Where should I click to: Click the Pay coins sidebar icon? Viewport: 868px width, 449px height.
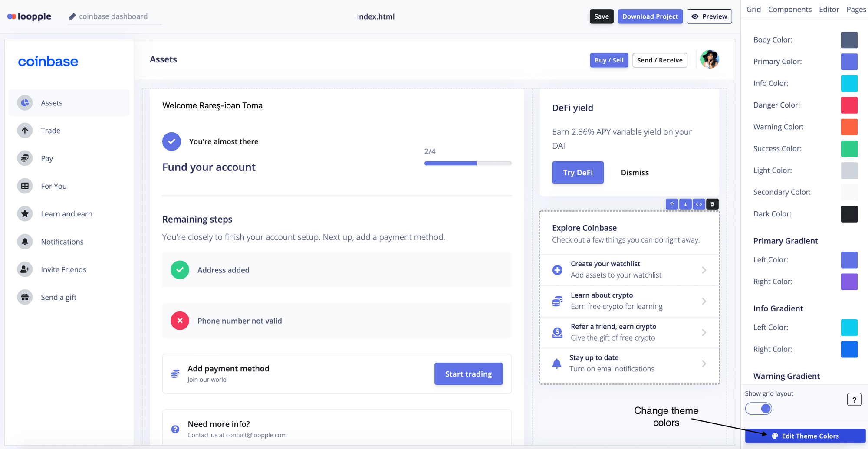tap(25, 158)
